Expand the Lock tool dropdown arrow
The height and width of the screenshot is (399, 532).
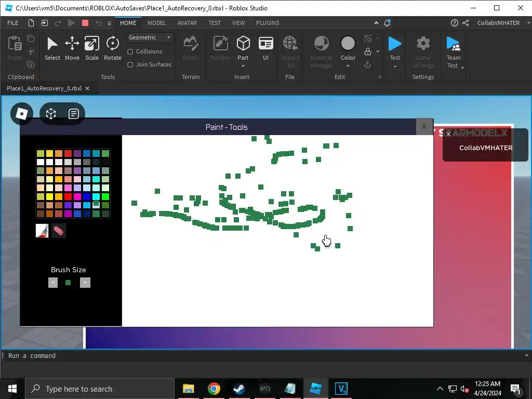click(x=378, y=51)
